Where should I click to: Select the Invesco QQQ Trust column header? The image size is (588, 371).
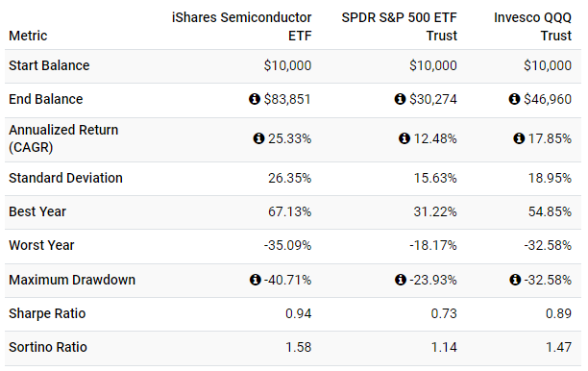click(x=532, y=27)
